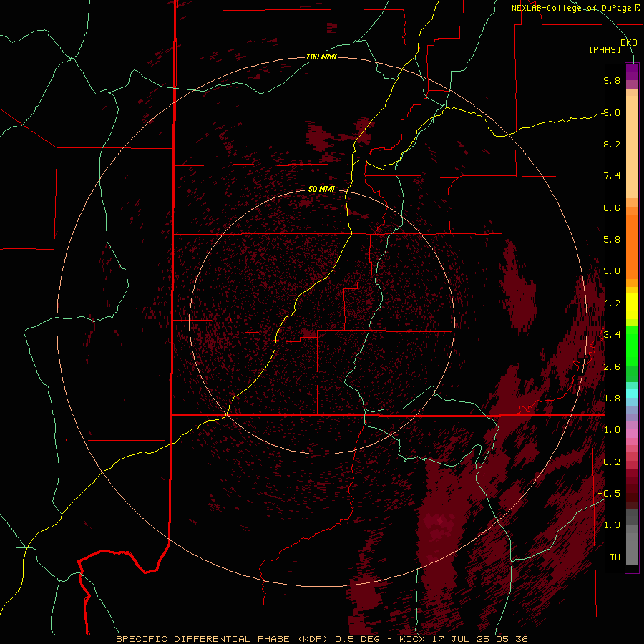The image size is (644, 644).
Task: Select the 9.0 legend value
Action: coord(612,112)
